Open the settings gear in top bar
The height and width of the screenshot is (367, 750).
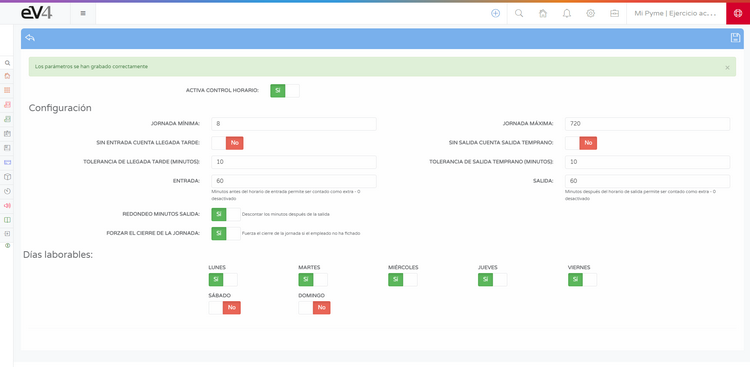[x=591, y=13]
